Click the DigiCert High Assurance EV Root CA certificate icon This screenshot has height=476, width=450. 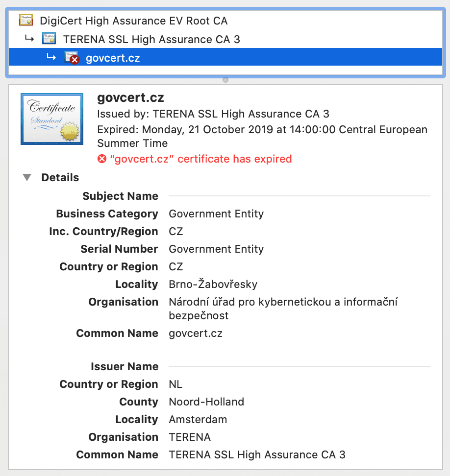tap(26, 21)
